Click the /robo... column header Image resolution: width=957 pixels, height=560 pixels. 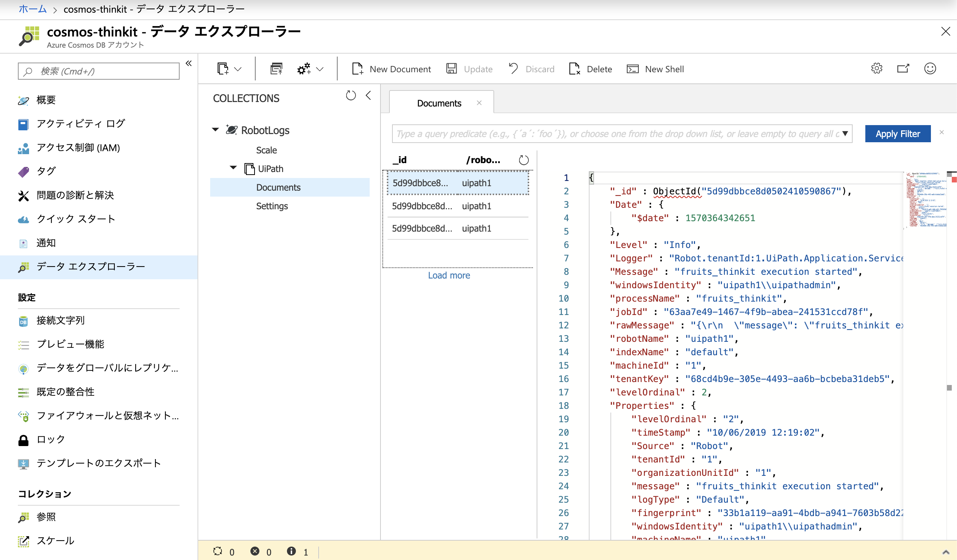[x=483, y=160]
